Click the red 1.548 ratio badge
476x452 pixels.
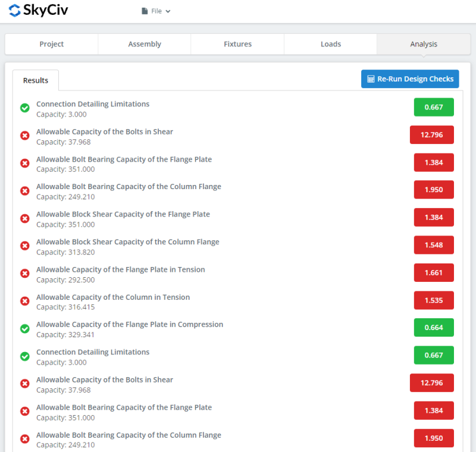pyautogui.click(x=434, y=245)
